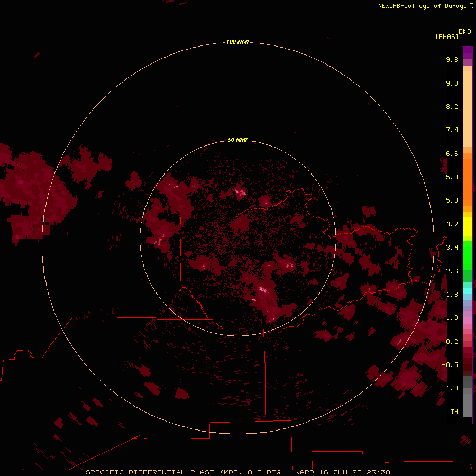476x476 pixels.
Task: Click the 23:30 timestamp in the caption
Action: click(x=378, y=472)
